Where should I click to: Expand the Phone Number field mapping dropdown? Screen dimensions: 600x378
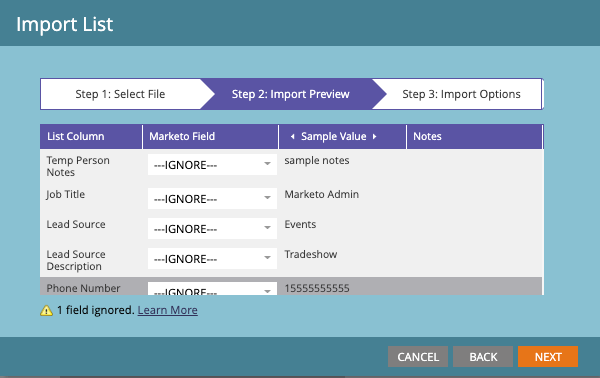click(212, 288)
